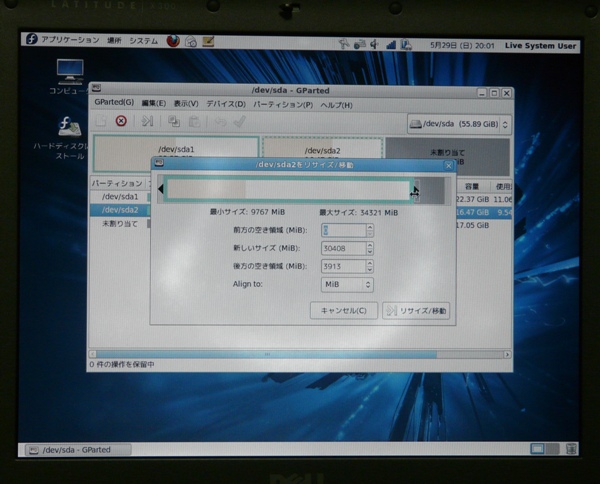Screen dimensions: 600x484
Task: Expand the /dev/sda device selector dropdown
Action: [460, 124]
